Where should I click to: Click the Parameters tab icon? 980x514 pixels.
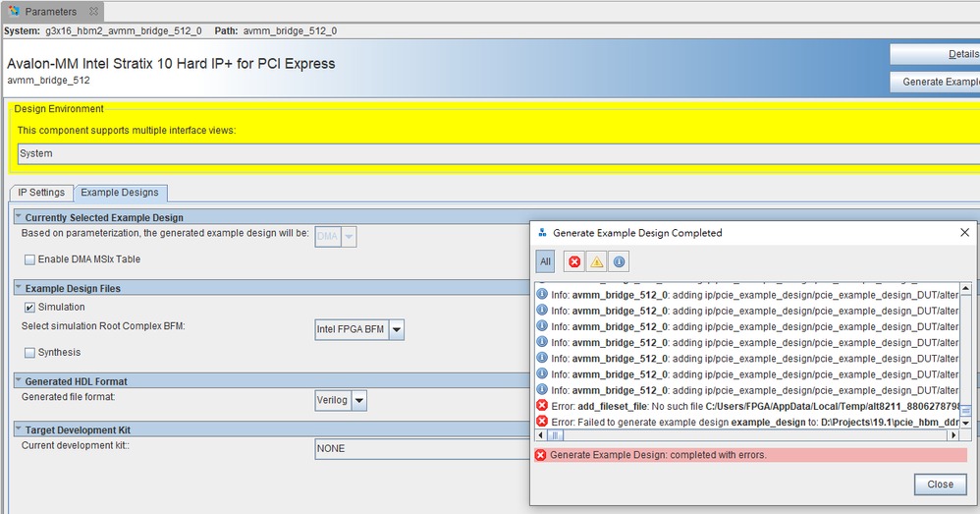pyautogui.click(x=14, y=11)
